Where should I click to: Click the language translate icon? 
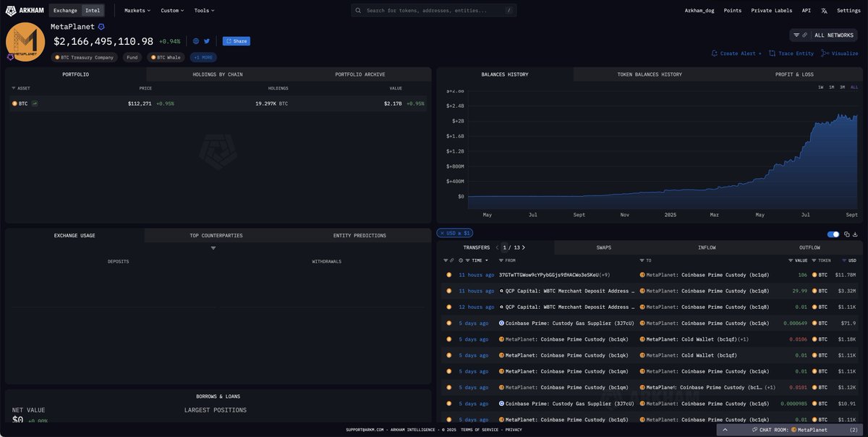pyautogui.click(x=824, y=11)
